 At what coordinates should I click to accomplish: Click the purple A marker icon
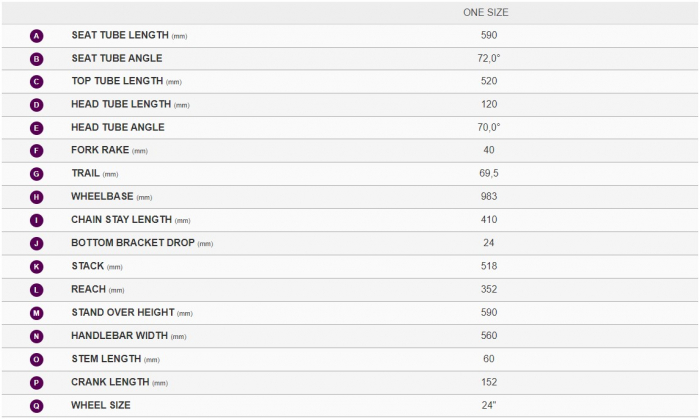pyautogui.click(x=37, y=36)
